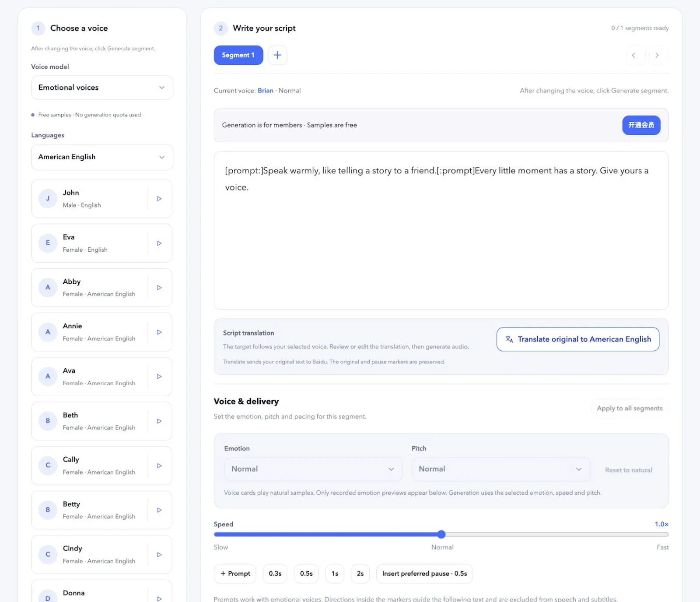Insert a Prompt marker
700x602 pixels.
pos(235,574)
